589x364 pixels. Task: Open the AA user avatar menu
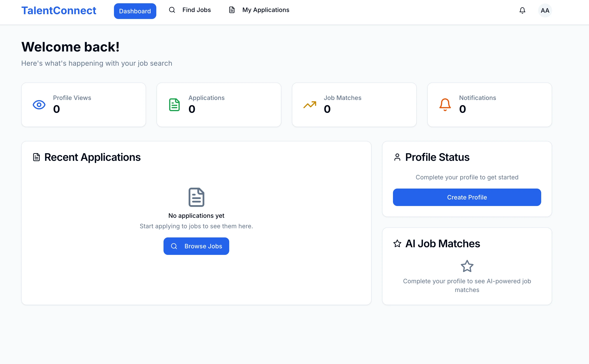(x=545, y=10)
